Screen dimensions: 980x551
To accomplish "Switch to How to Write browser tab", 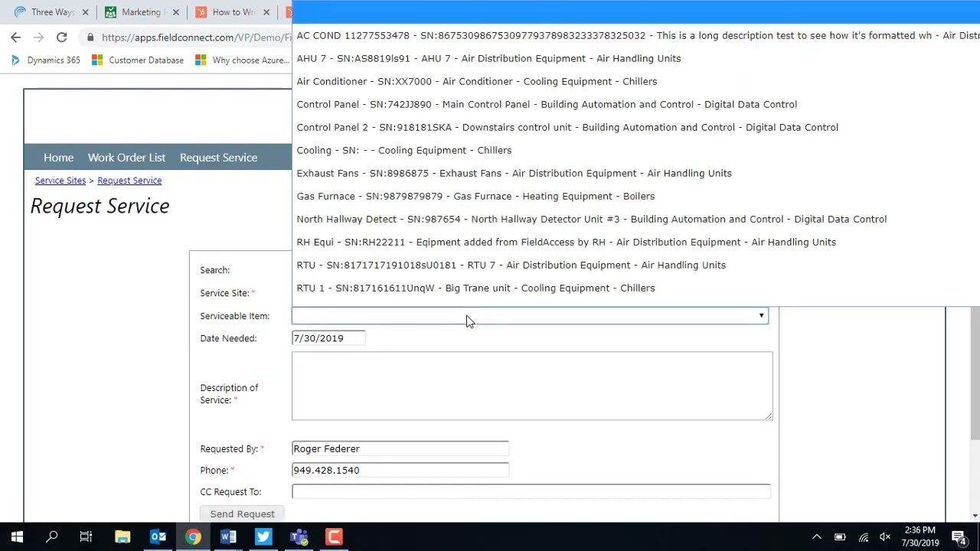I will (x=233, y=12).
